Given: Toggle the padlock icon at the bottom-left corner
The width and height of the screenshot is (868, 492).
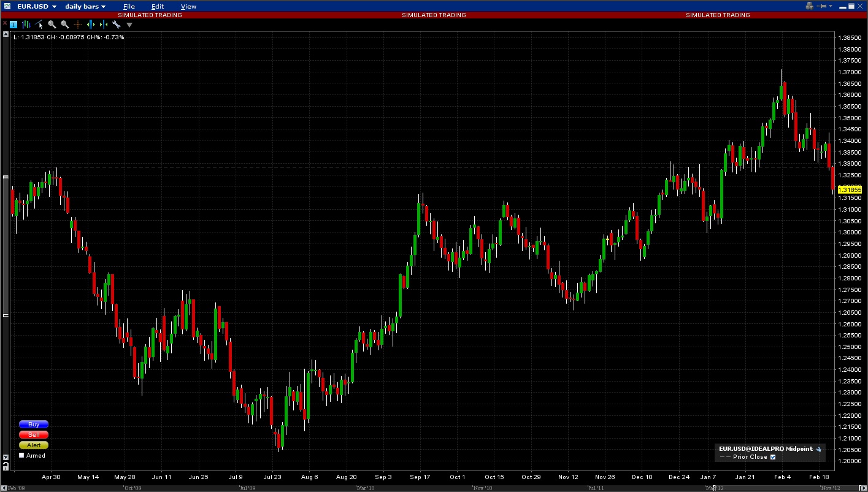Looking at the screenshot, I should [6, 467].
